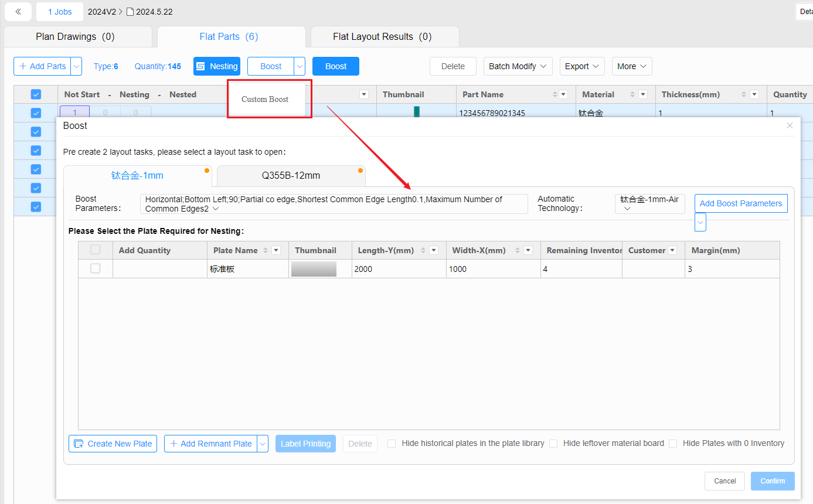Open the Thickness(mm) column filter

coord(754,94)
